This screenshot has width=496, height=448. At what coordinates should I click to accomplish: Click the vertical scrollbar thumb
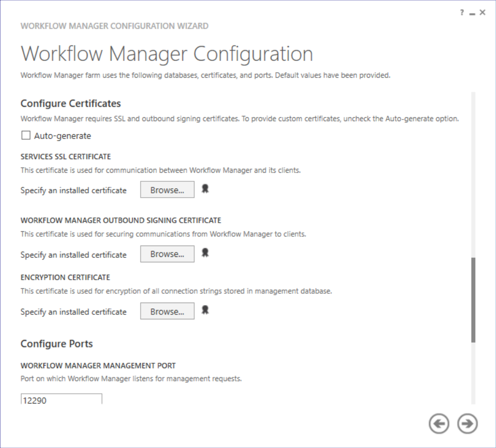[x=473, y=300]
